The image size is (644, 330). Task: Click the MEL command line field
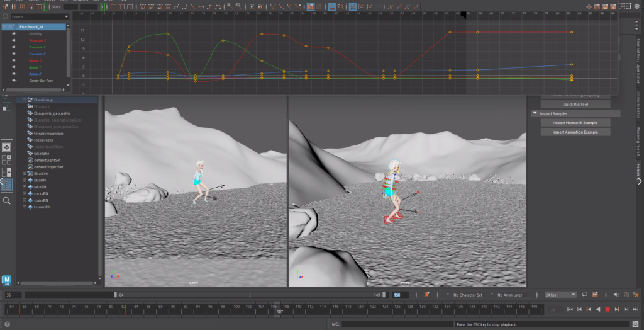point(397,324)
